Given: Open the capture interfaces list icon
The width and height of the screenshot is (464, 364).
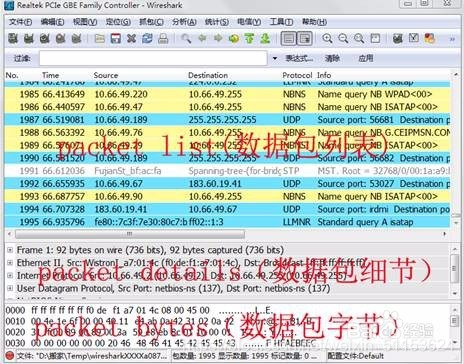Looking at the screenshot, I should click(x=13, y=39).
